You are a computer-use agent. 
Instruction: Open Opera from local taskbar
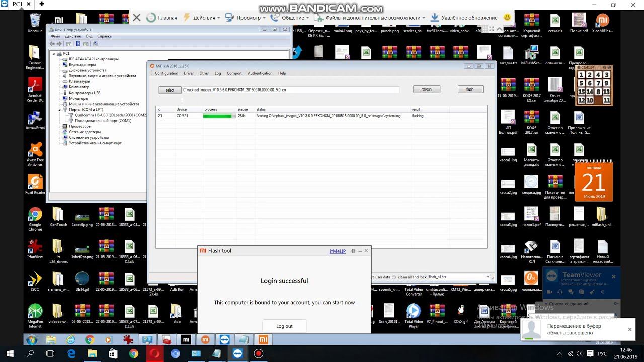pyautogui.click(x=154, y=353)
